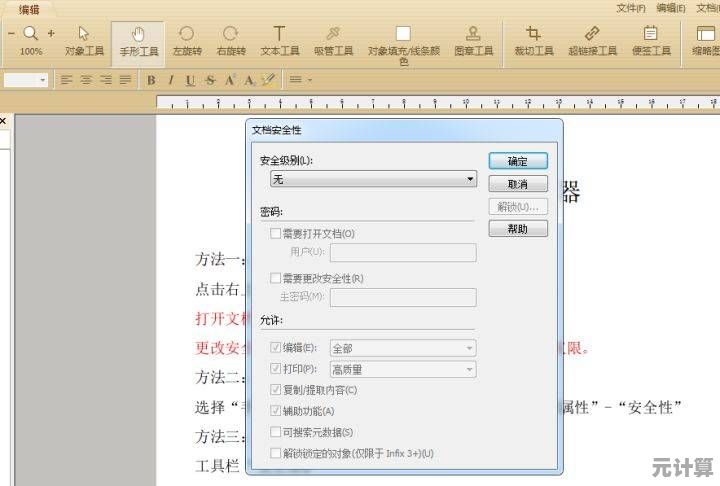Viewport: 720px width, 486px height.
Task: Choose the 图章工具 stamp tool
Action: point(473,40)
